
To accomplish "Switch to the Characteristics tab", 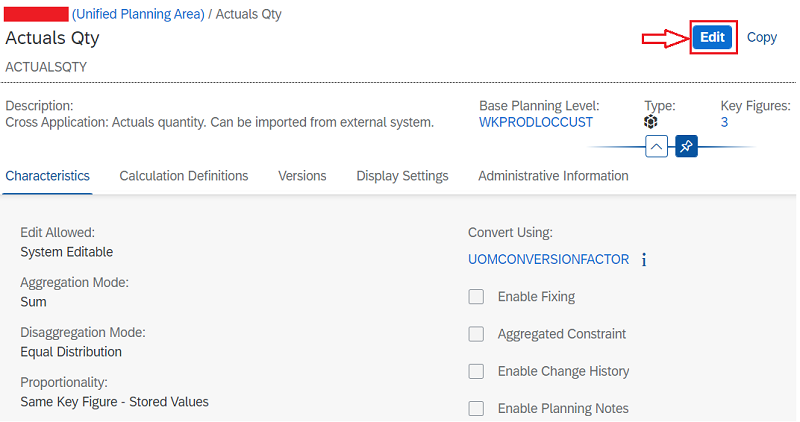I will [x=47, y=176].
